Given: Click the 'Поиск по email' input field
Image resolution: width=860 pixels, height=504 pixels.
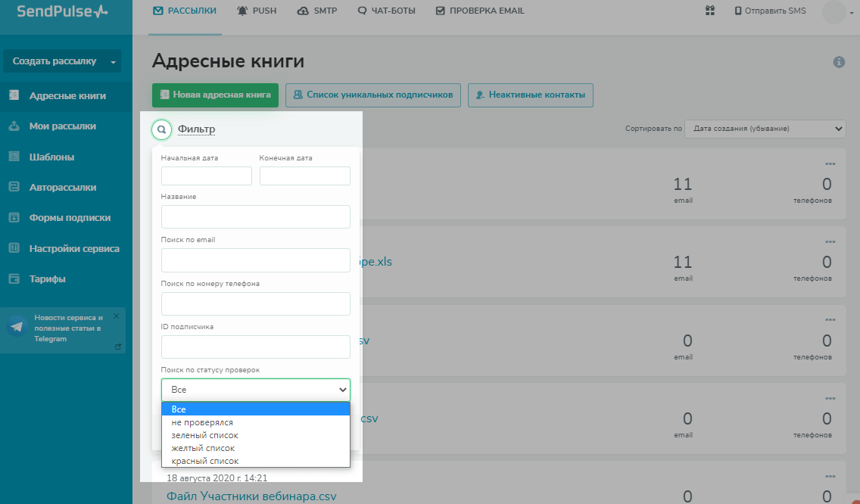Looking at the screenshot, I should pos(255,260).
